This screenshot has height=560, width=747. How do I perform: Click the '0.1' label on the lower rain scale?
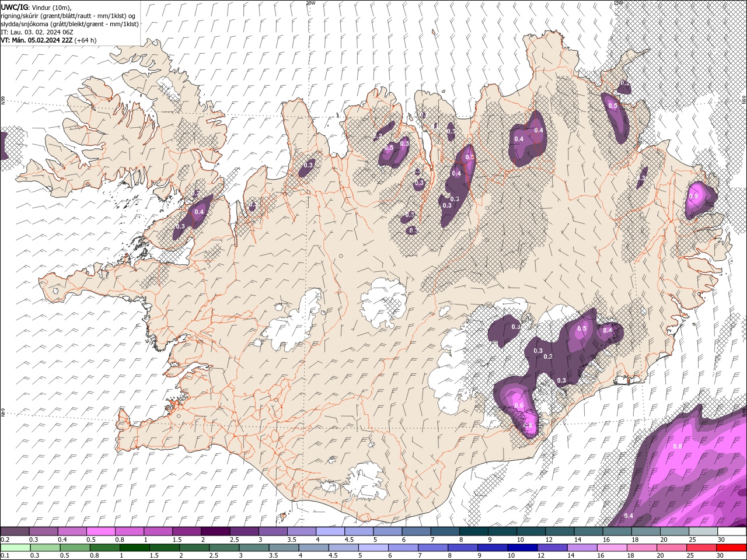[5, 556]
